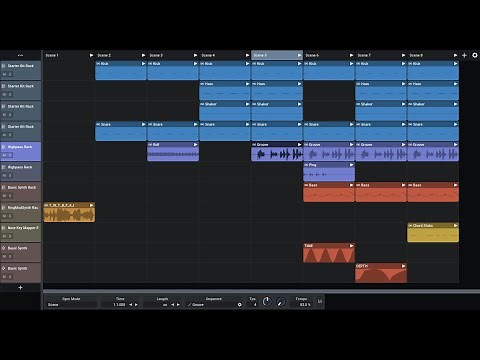
Task: Select the Scene 3 header label
Action: tap(156, 55)
